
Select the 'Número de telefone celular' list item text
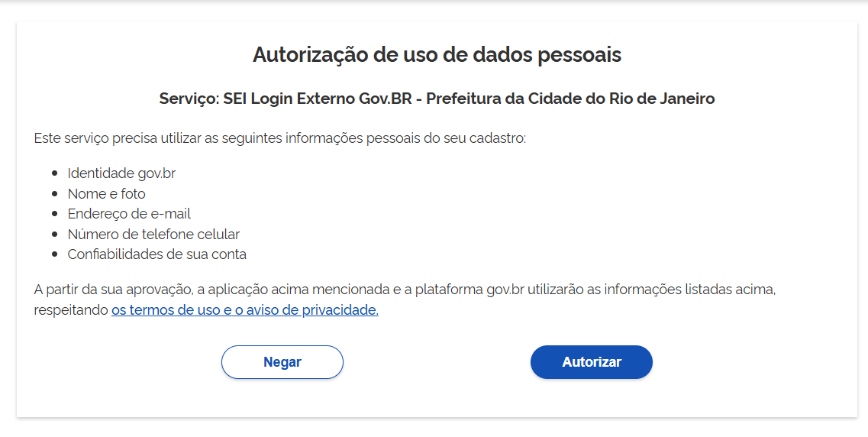pos(153,235)
